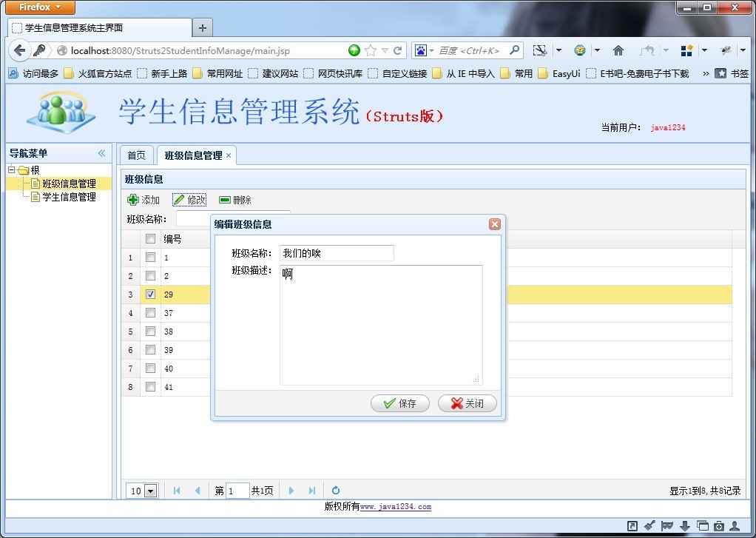Open the page size dropdown showing 10
The image size is (756, 538).
click(151, 491)
